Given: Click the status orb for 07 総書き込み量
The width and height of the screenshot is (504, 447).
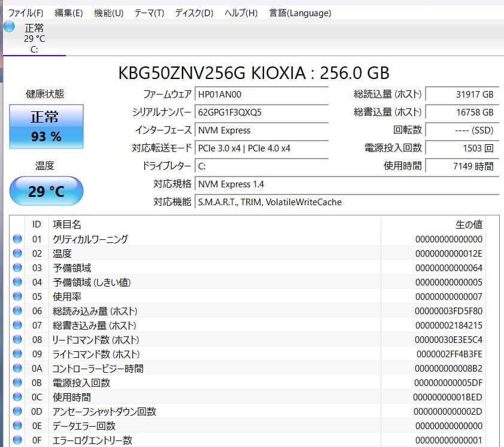Looking at the screenshot, I should (17, 325).
